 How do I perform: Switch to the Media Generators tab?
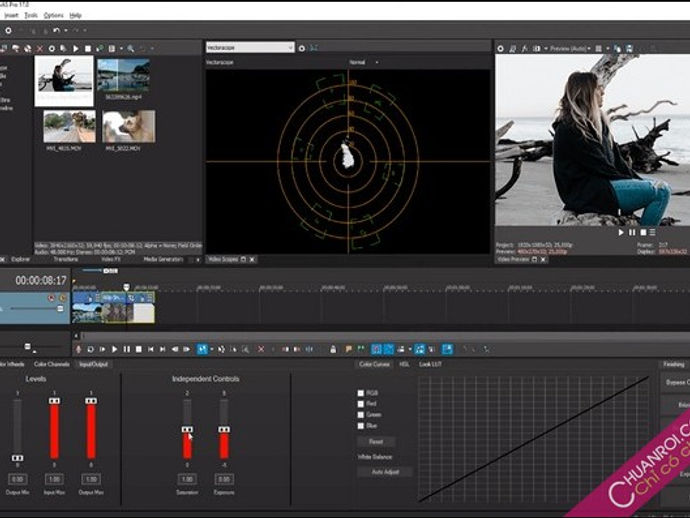coord(163,259)
